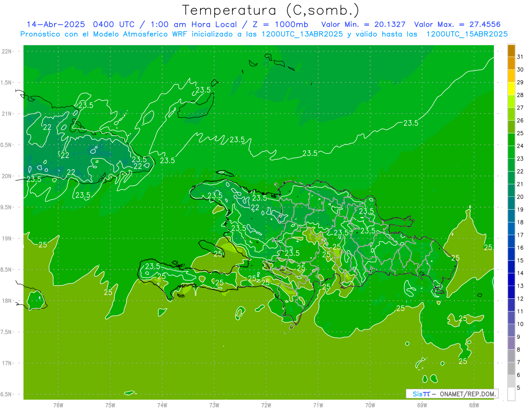This screenshot has height=411, width=532.
Task: Click the latitude axis label '19N'
Action: 7,239
